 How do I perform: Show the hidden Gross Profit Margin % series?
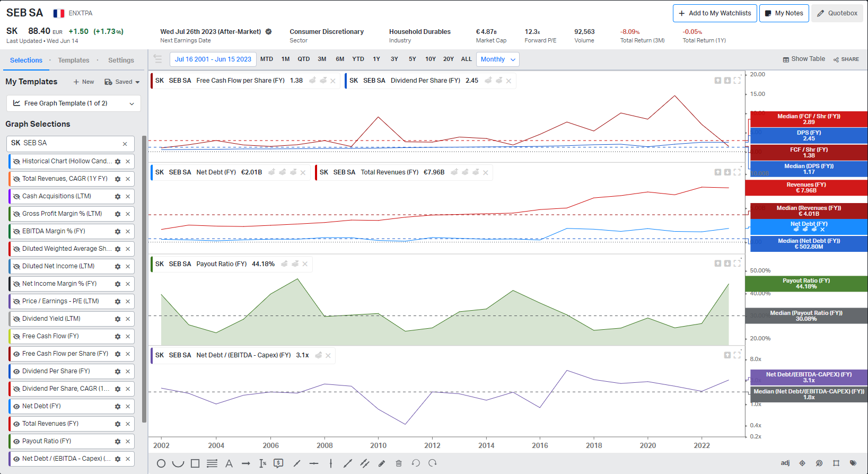click(x=16, y=214)
